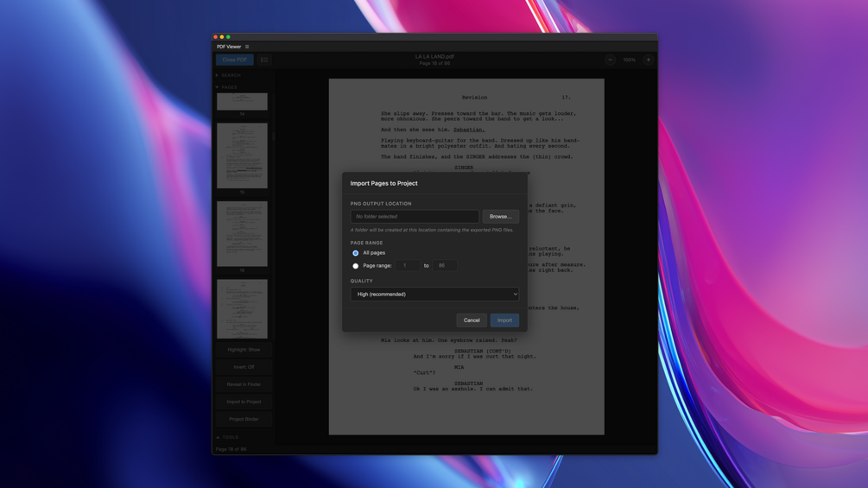Click the 100% zoom level text
The width and height of the screenshot is (868, 488).
pyautogui.click(x=630, y=60)
